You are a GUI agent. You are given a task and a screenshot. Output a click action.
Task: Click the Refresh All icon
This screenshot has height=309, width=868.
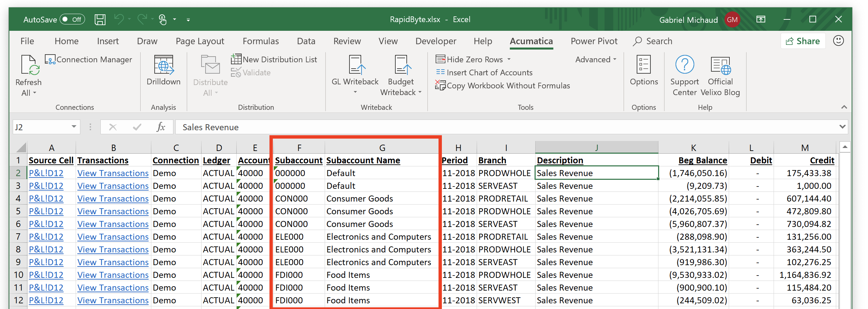(30, 65)
